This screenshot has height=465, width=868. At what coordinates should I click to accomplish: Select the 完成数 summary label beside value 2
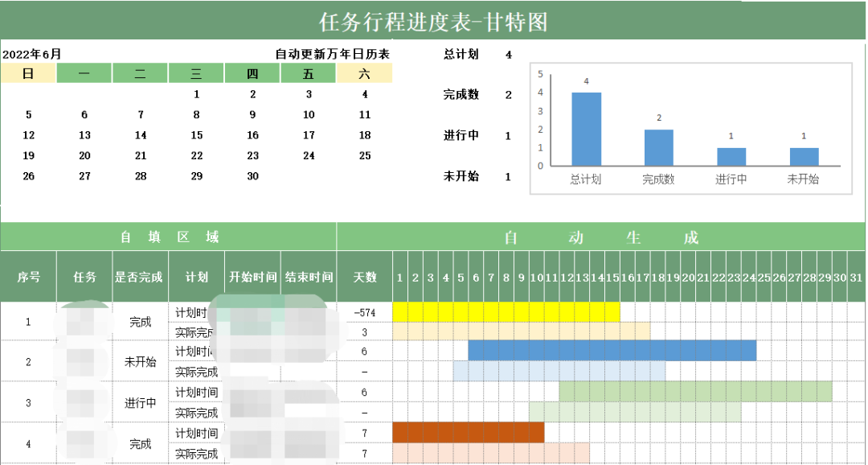(461, 95)
